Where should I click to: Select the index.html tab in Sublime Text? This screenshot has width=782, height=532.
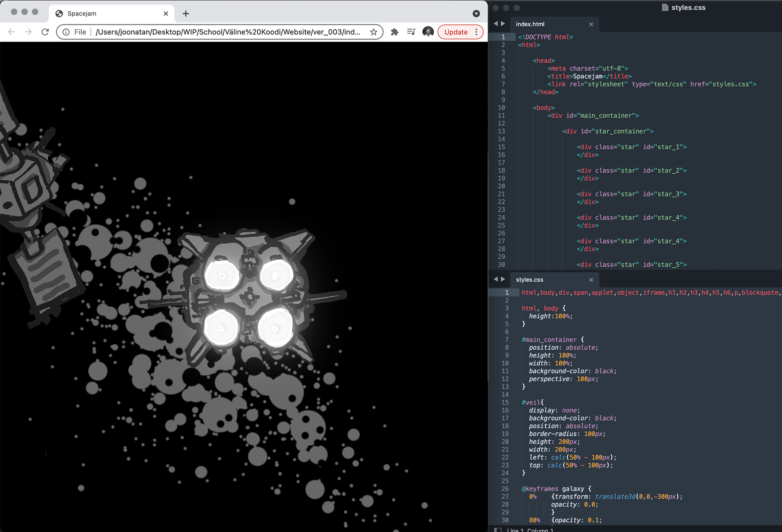tap(530, 24)
